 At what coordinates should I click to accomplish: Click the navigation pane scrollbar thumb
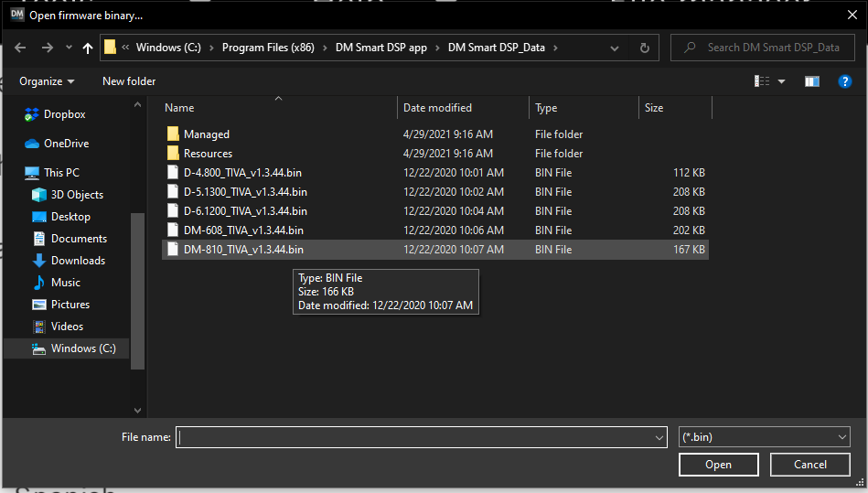(137, 291)
